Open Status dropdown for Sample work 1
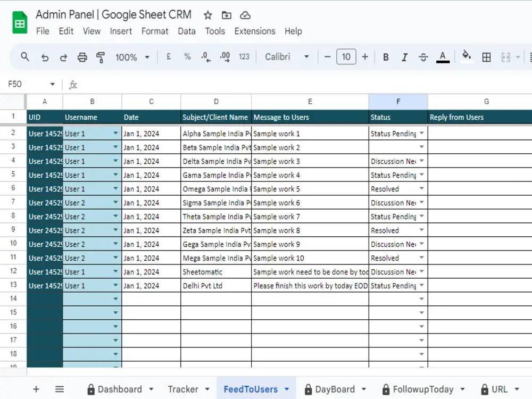Screen dimensions: 532x399 (421, 134)
